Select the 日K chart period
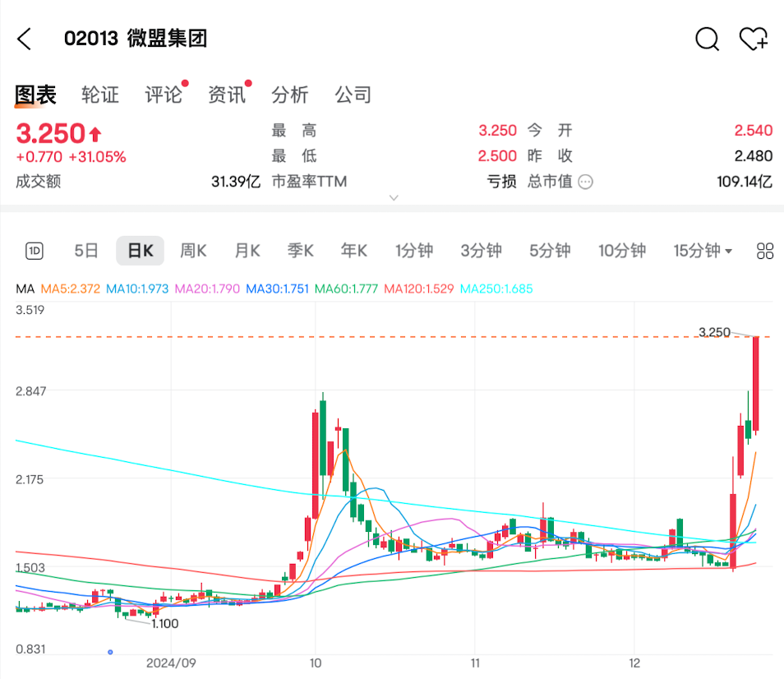Screen dimensions: 784x679 pos(140,252)
